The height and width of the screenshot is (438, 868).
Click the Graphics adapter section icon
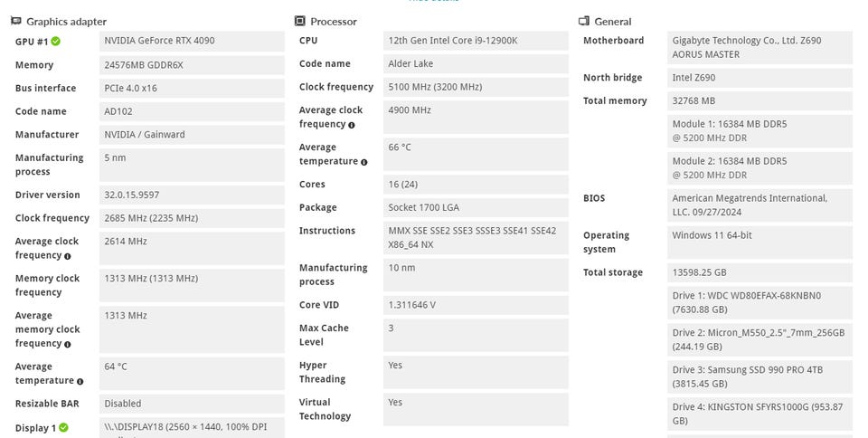pyautogui.click(x=16, y=22)
